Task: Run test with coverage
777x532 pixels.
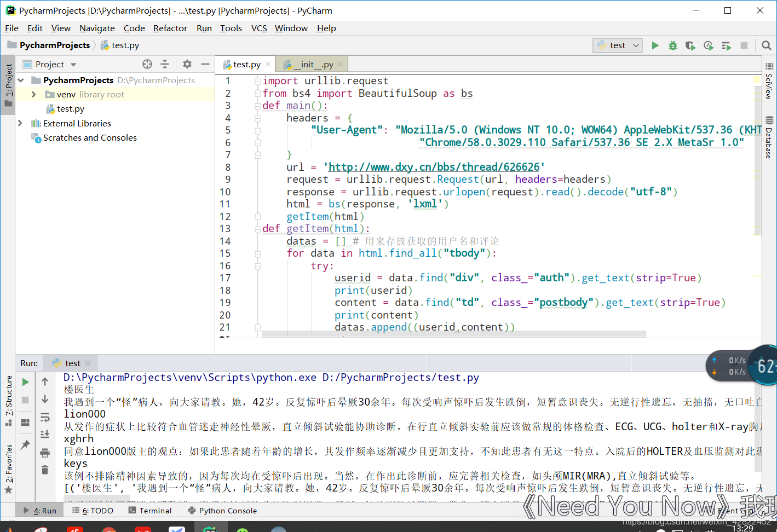Action: click(x=690, y=45)
